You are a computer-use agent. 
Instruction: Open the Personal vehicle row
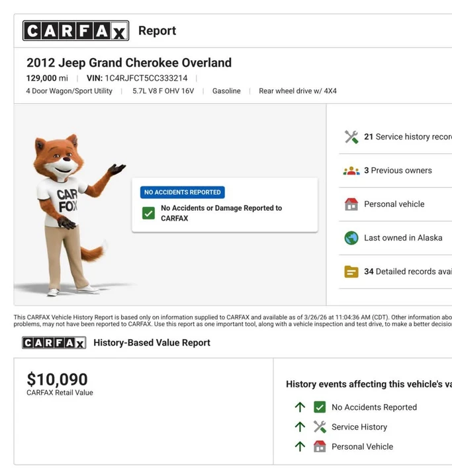click(x=396, y=204)
